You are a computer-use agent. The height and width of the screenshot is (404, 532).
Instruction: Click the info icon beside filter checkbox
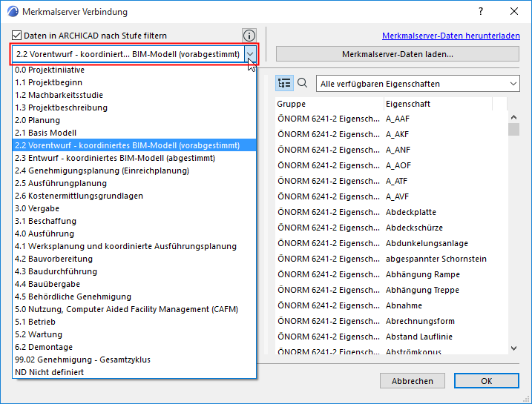click(x=249, y=36)
